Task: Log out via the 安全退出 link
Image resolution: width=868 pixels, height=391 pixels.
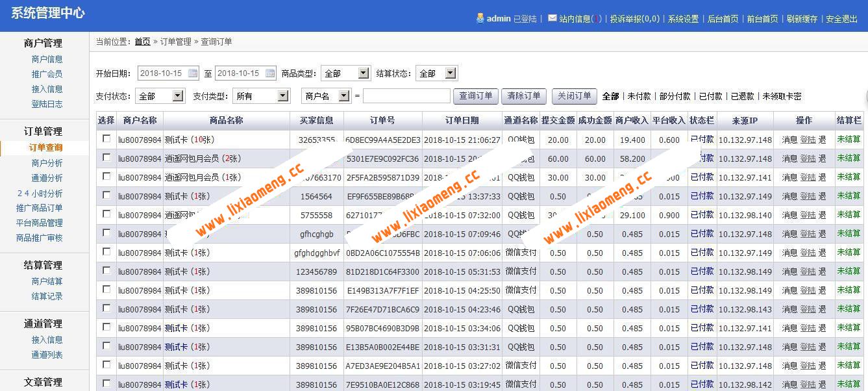Action: pyautogui.click(x=841, y=19)
